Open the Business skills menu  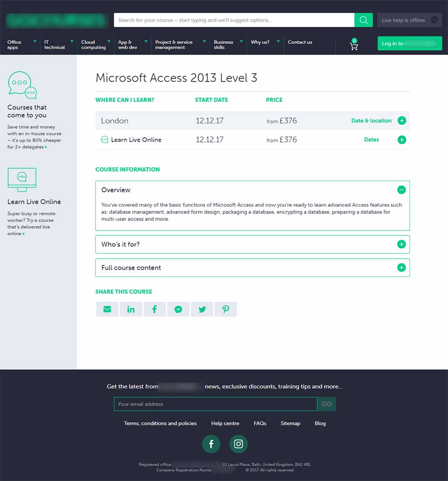pyautogui.click(x=228, y=45)
